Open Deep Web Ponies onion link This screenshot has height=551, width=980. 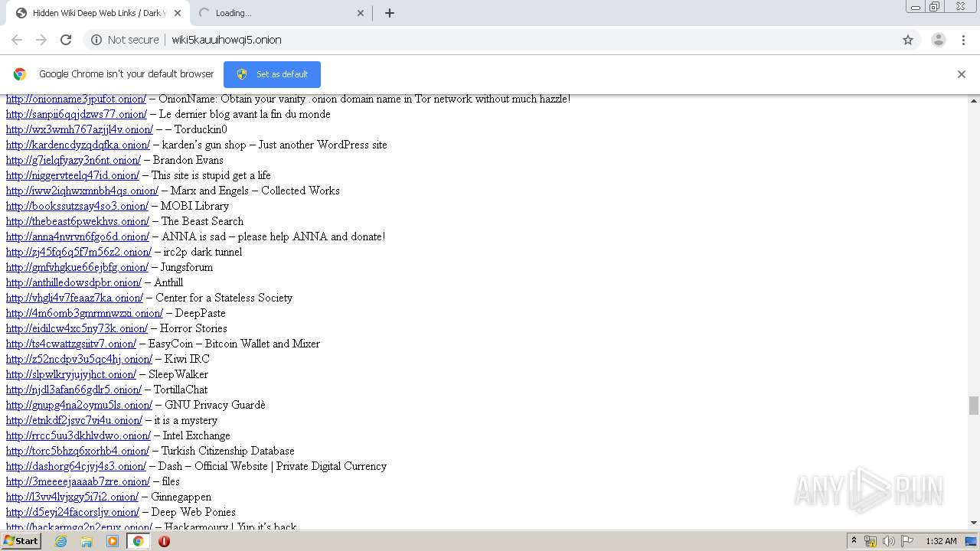click(73, 512)
